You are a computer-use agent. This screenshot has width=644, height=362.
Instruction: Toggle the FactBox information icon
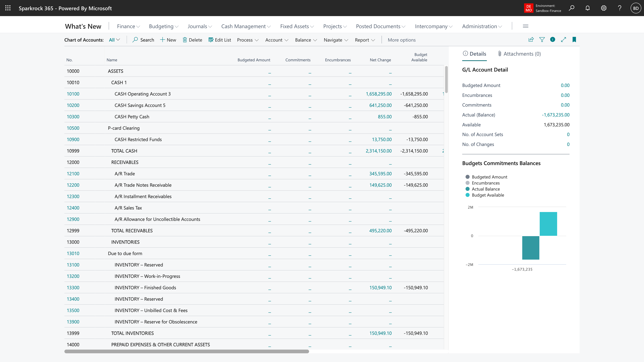pos(552,40)
